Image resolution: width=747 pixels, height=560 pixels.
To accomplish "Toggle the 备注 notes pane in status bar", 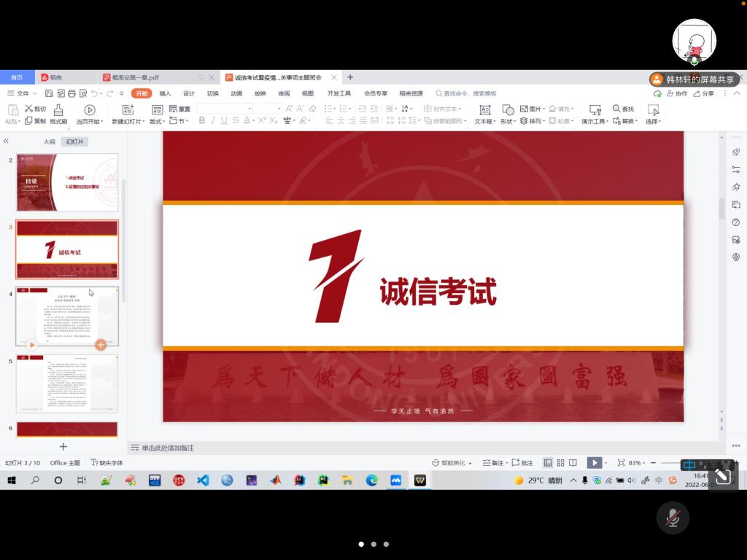I will [494, 463].
